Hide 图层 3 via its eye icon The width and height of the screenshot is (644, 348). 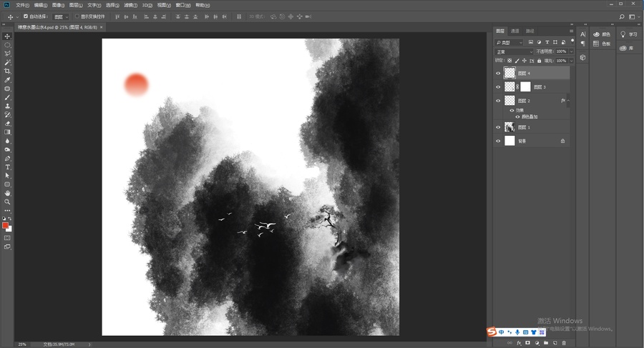498,87
